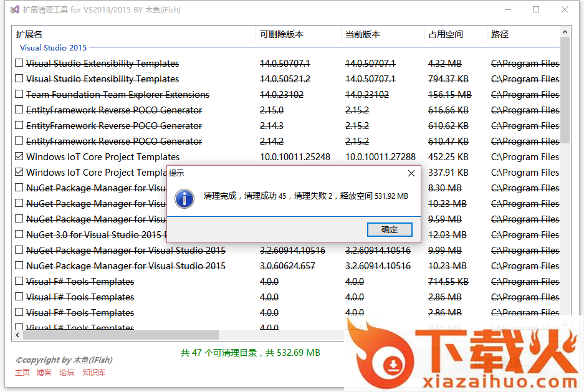Click the vertical scrollbar up arrow
The width and height of the screenshot is (584, 392).
click(565, 32)
